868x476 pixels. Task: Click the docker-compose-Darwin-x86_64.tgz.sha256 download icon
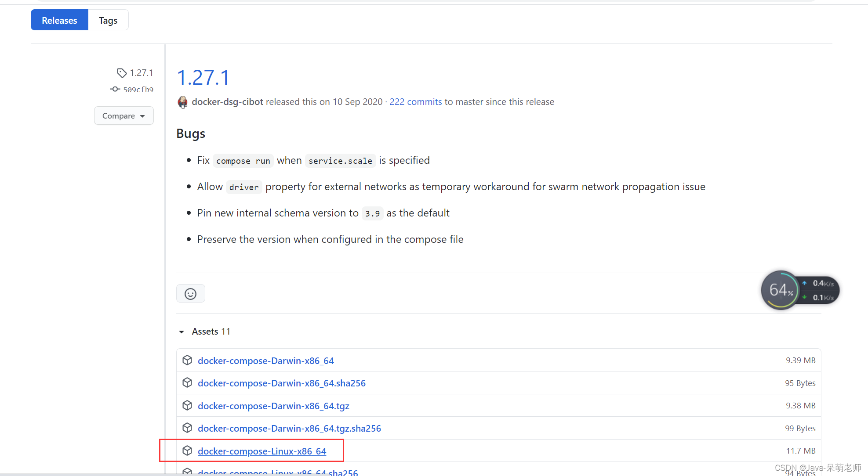187,428
